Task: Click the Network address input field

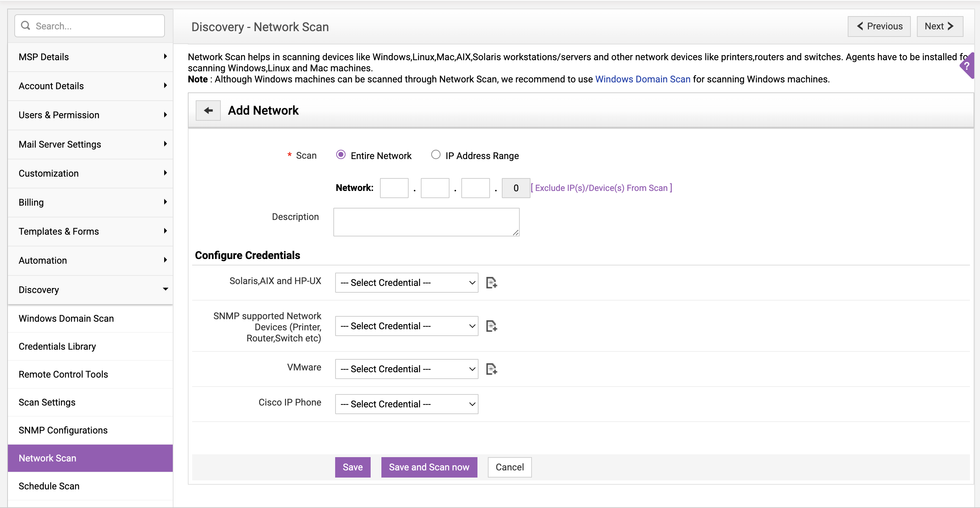Action: click(x=394, y=187)
